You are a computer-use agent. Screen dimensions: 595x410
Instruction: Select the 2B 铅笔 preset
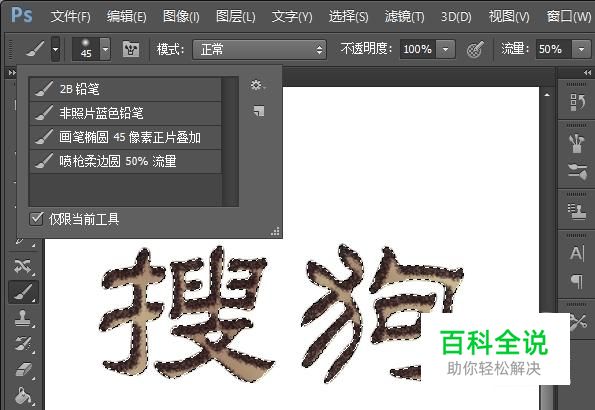coord(125,89)
